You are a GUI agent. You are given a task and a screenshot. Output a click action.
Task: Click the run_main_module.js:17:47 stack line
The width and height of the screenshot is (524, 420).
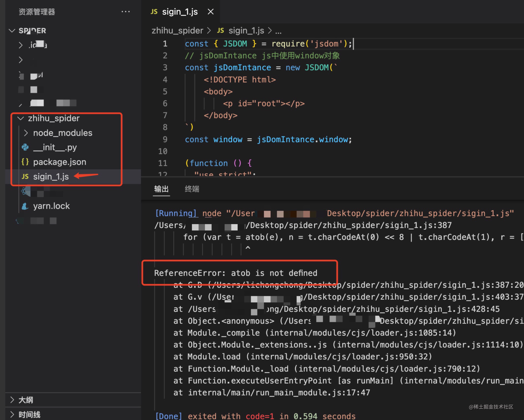tap(272, 393)
